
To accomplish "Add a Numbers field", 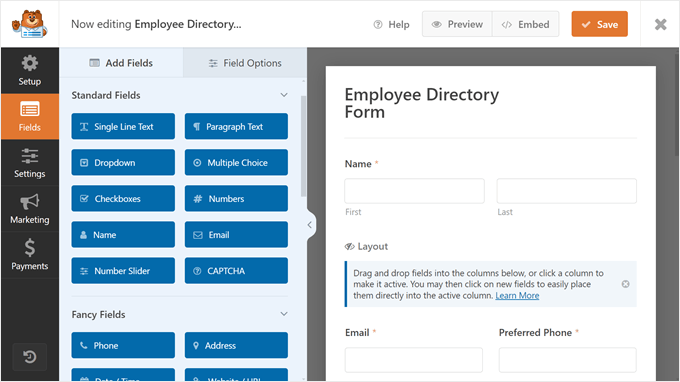I will point(236,198).
